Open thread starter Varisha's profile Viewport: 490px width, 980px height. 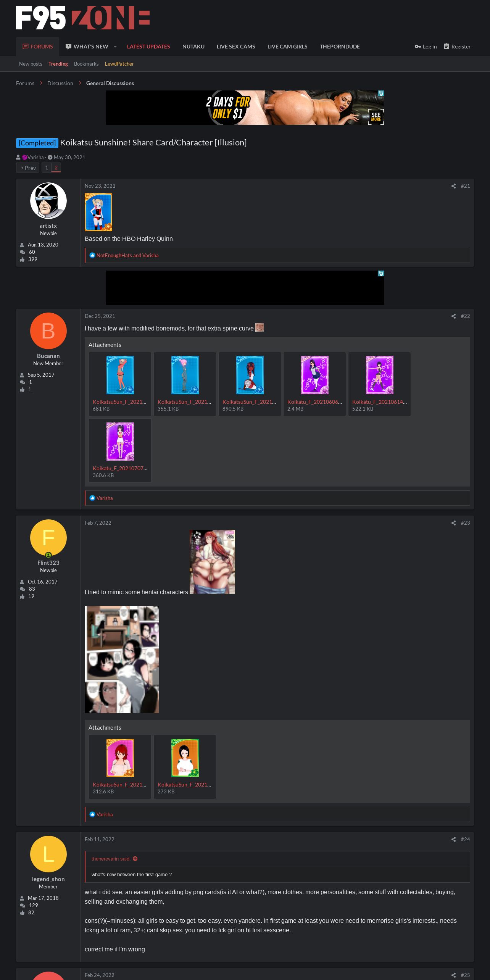(x=35, y=157)
